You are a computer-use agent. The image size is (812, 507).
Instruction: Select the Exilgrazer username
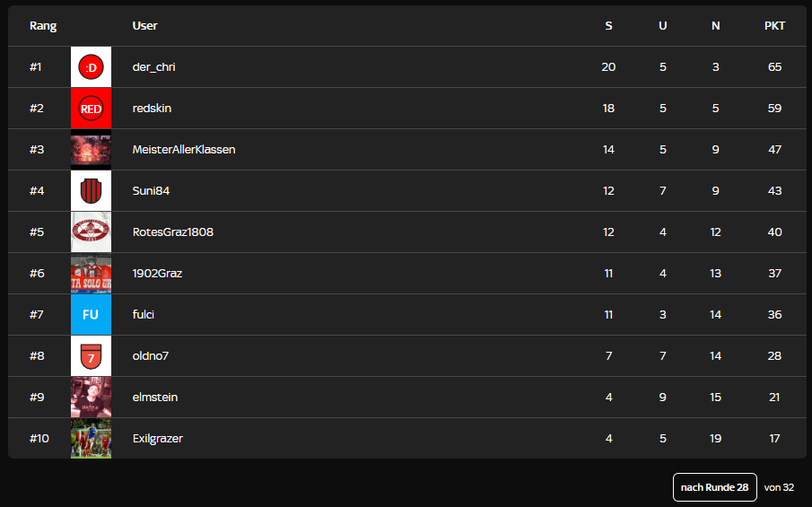pyautogui.click(x=157, y=439)
